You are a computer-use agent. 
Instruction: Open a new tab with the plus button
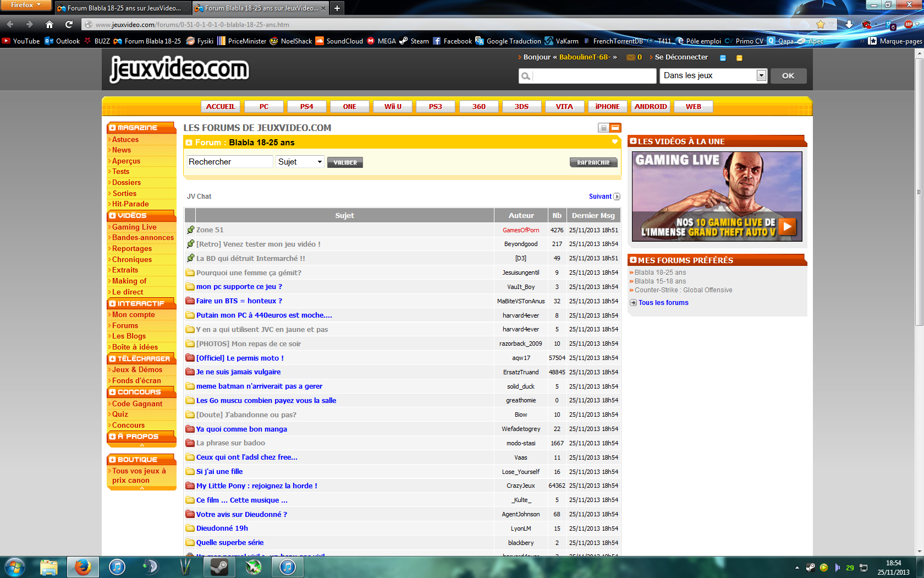click(337, 8)
